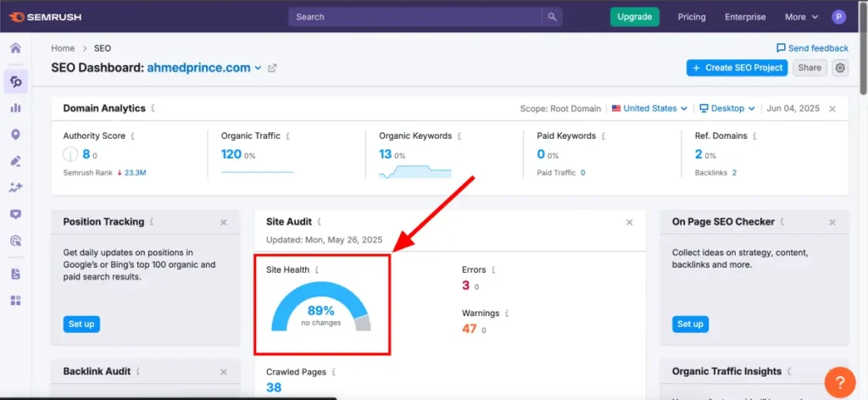The width and height of the screenshot is (868, 400).
Task: Open the Pricing menu item
Action: click(692, 17)
